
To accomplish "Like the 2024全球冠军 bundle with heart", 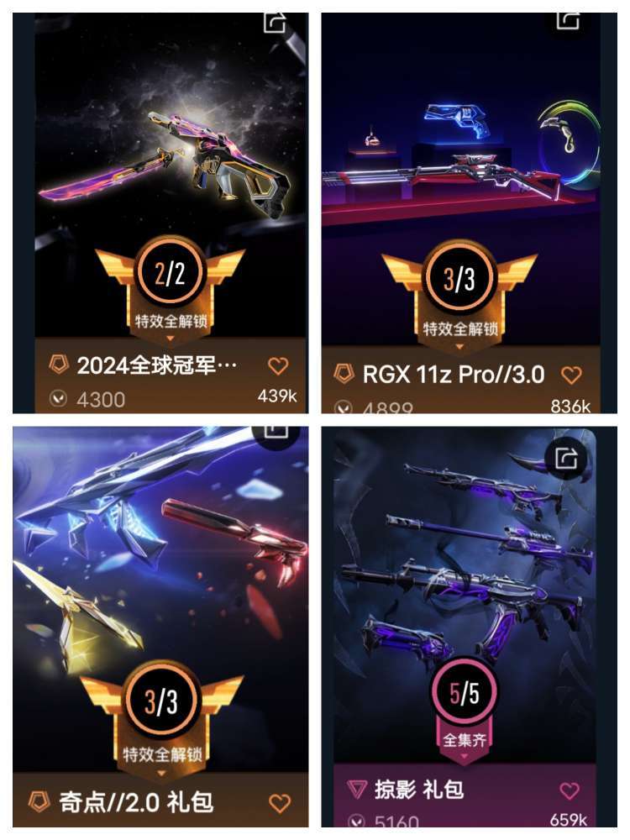I will pyautogui.click(x=278, y=366).
